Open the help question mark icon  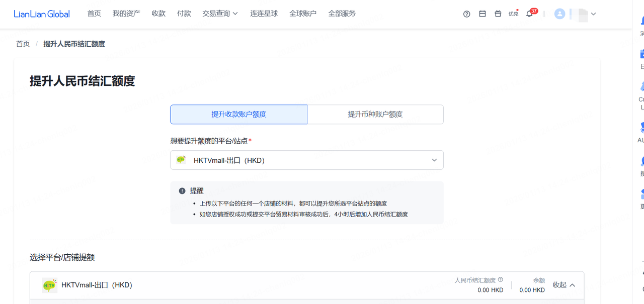(466, 14)
